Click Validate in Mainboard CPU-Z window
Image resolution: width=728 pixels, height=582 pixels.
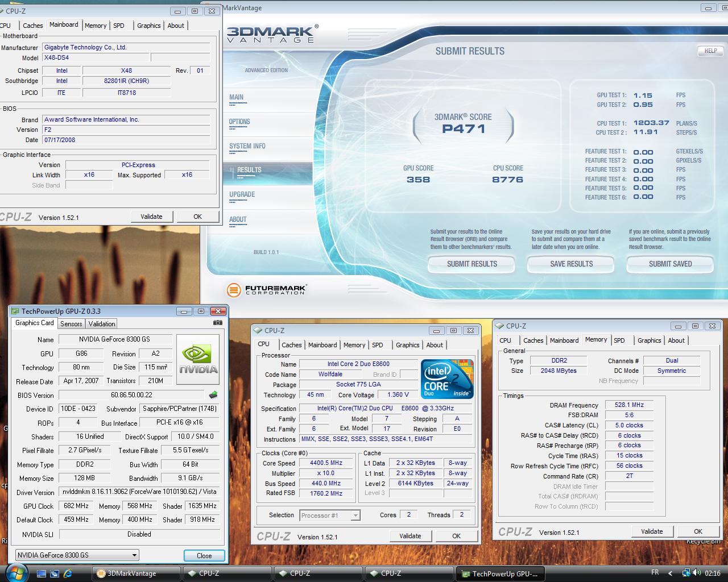pos(151,217)
